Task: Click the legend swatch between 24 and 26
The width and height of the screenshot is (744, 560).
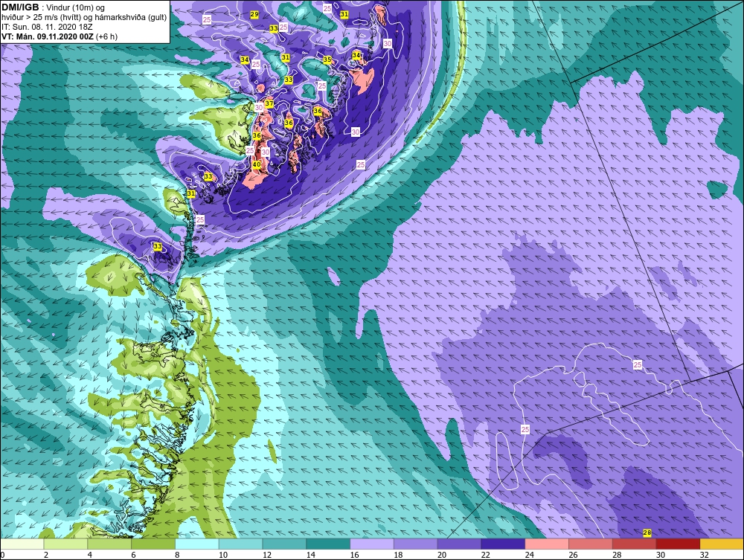Action: coord(547,544)
